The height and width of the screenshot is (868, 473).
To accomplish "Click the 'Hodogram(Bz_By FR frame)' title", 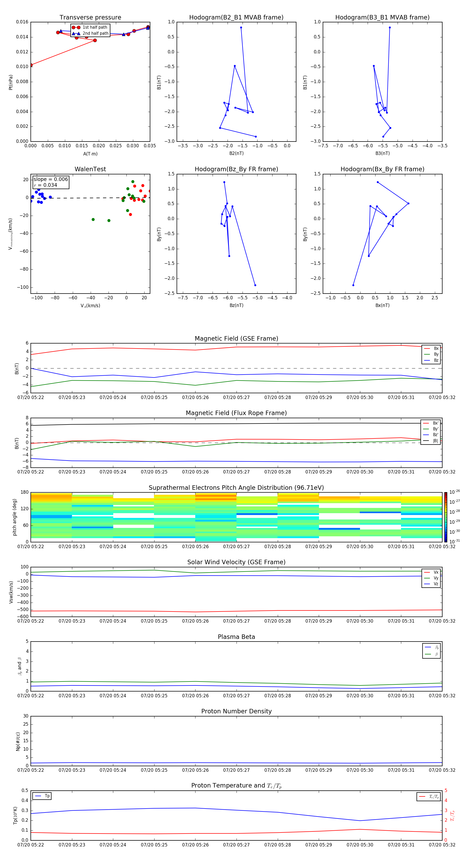I will (x=236, y=169).
